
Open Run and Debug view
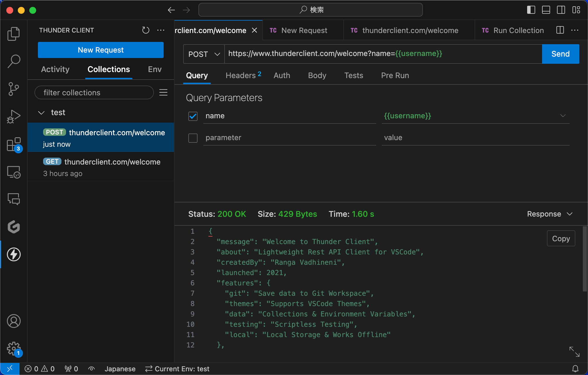coord(13,116)
